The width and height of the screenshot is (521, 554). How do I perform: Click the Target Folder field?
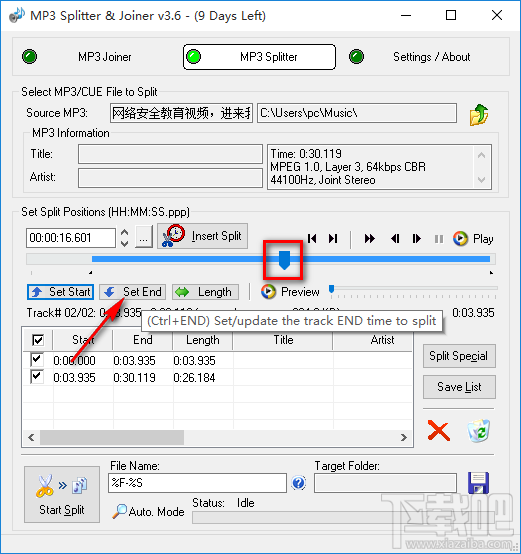click(385, 483)
